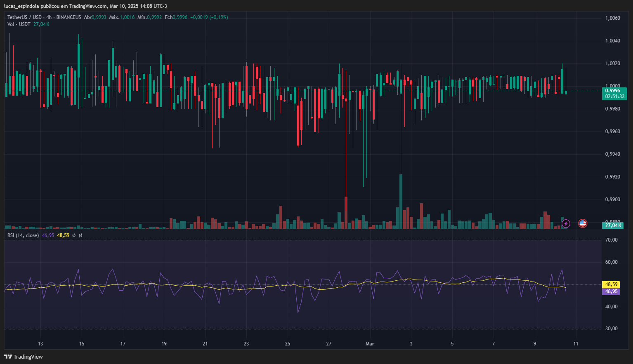Select the RSI (14, close) indicator legend
This screenshot has width=633, height=364.
tap(23, 235)
